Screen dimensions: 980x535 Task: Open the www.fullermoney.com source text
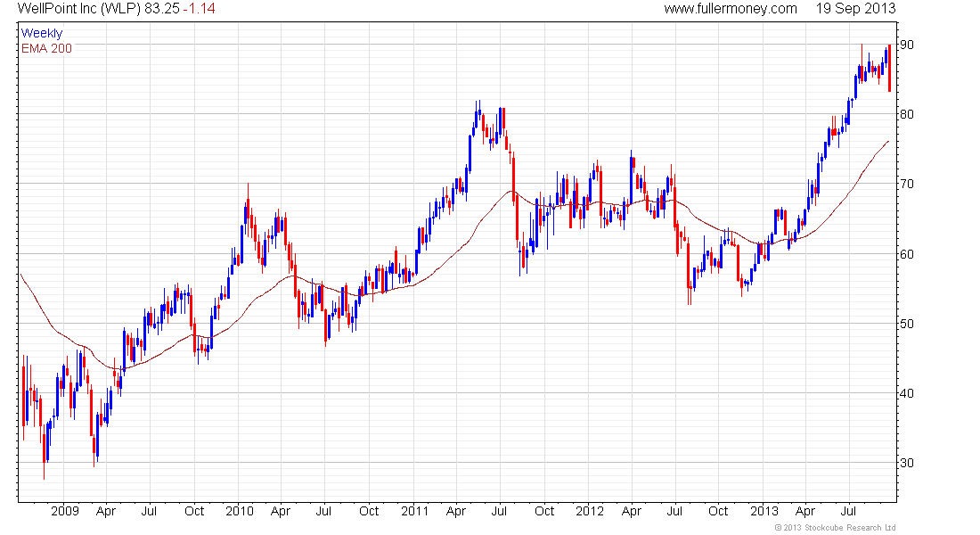(x=731, y=9)
